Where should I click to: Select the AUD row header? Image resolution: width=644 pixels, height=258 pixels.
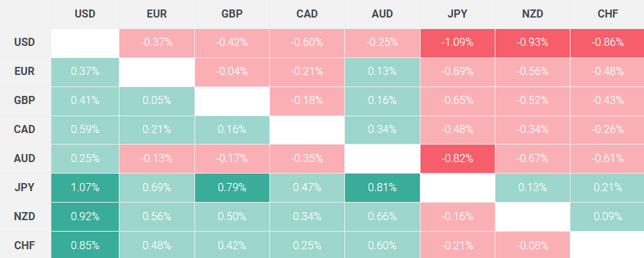[x=26, y=159]
